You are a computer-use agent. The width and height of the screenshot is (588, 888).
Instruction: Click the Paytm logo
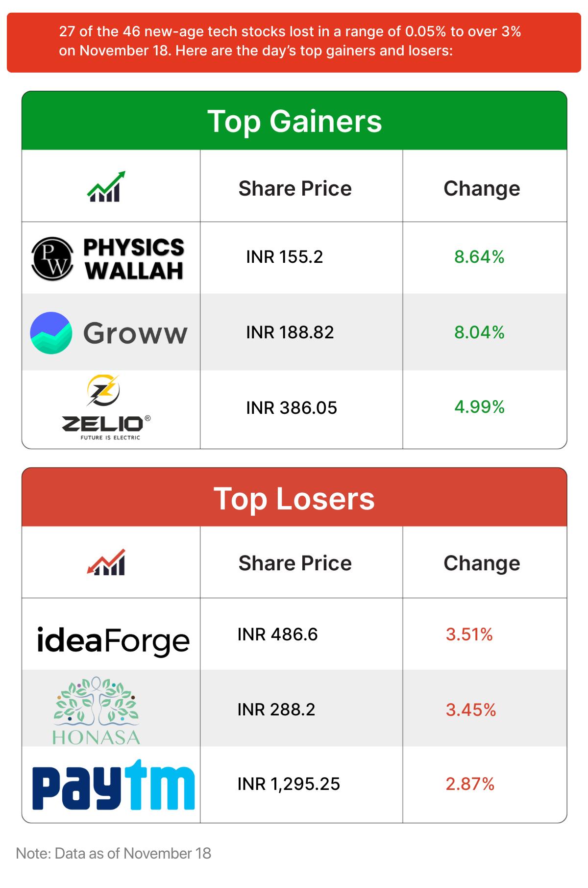coord(113,785)
